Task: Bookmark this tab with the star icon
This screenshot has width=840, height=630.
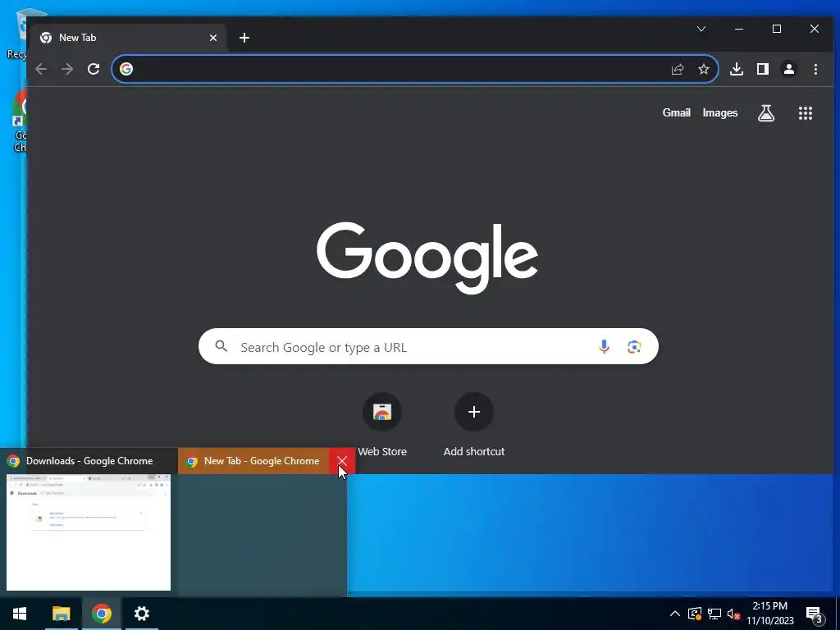Action: click(x=703, y=69)
